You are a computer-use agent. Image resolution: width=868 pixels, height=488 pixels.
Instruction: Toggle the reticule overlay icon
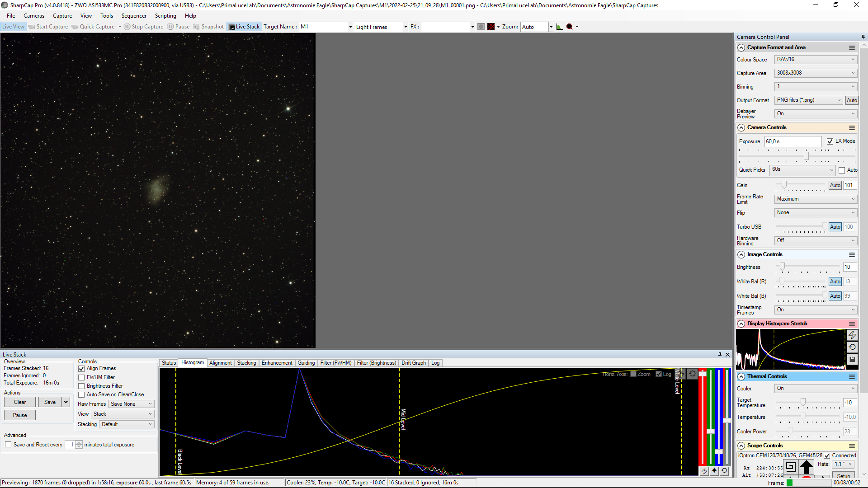(491, 27)
